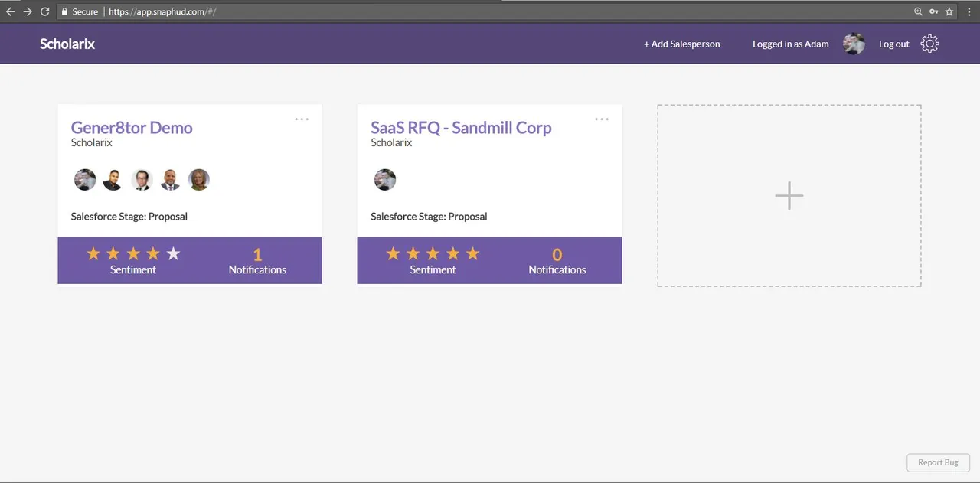This screenshot has width=980, height=483.
Task: Set Gener8tor Demo sentiment to one star
Action: [93, 253]
